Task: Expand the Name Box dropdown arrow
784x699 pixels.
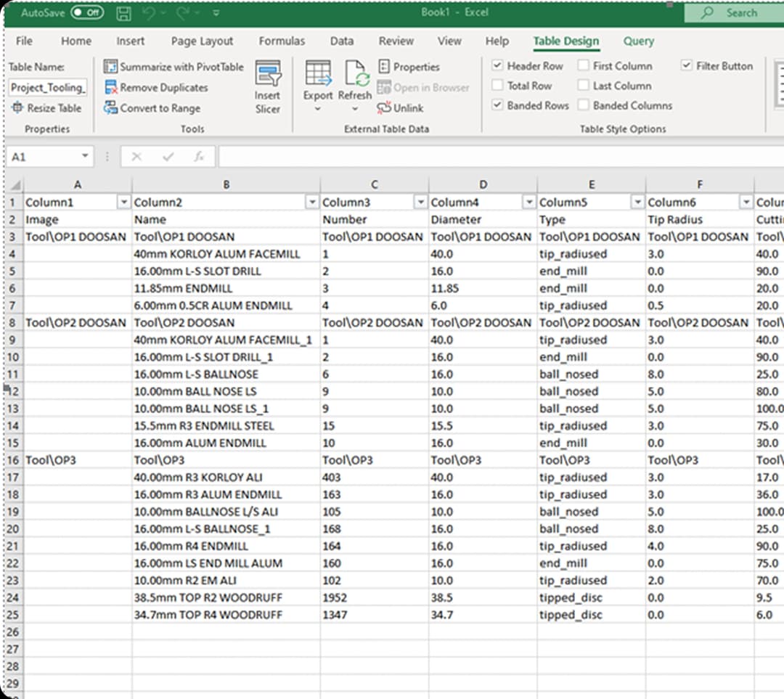Action: tap(85, 157)
